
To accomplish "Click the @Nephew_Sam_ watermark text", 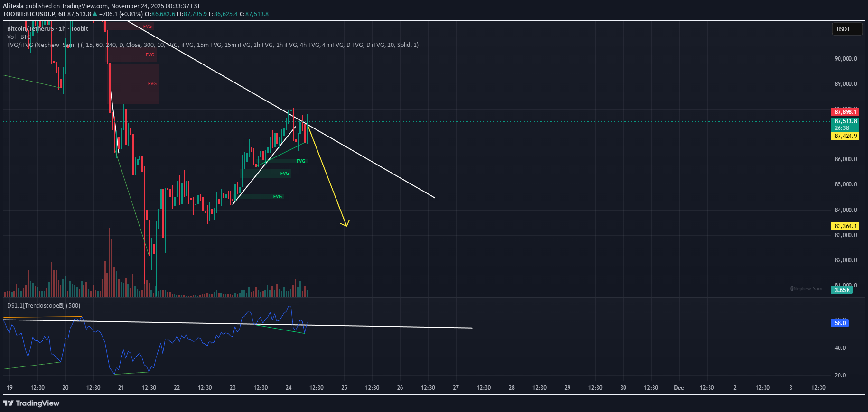I will click(807, 289).
